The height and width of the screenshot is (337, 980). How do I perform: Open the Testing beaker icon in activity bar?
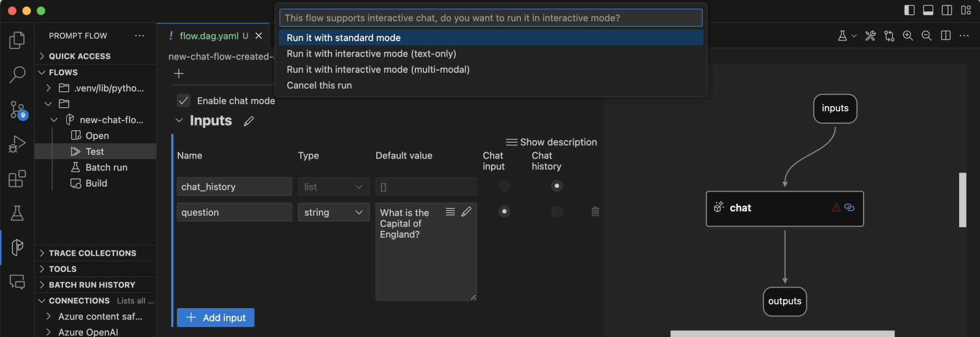coord(17,213)
